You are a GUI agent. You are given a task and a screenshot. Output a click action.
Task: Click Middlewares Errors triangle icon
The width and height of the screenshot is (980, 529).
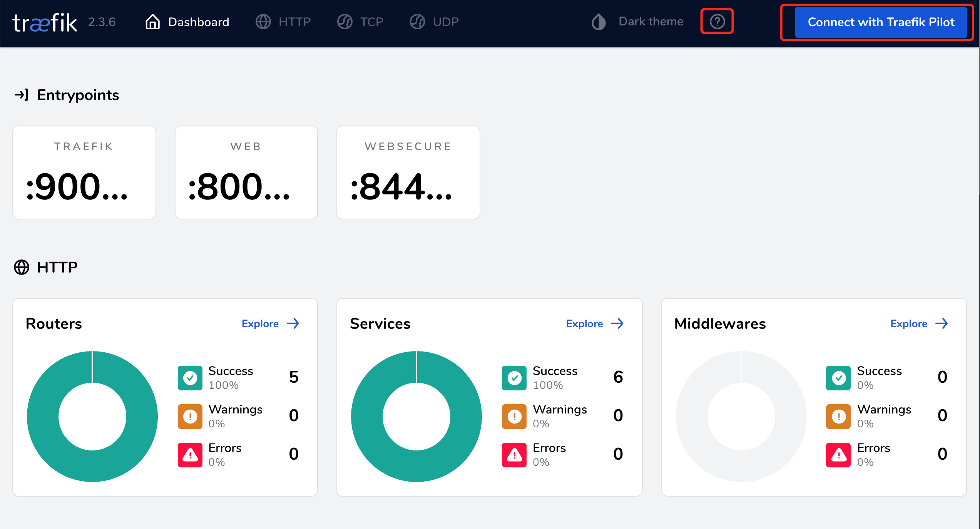pyautogui.click(x=838, y=455)
